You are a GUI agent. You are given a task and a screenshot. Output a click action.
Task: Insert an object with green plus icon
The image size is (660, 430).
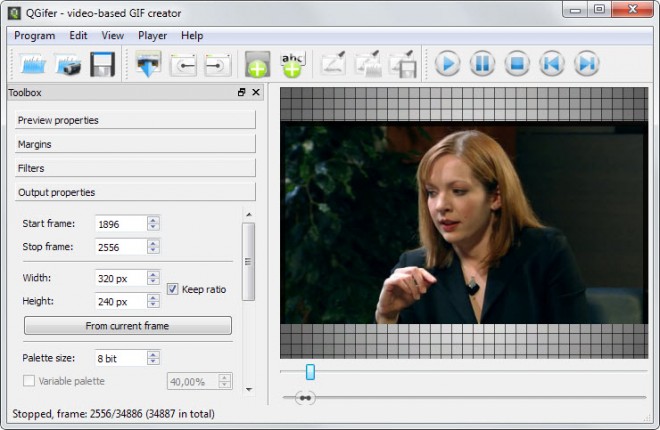[257, 64]
